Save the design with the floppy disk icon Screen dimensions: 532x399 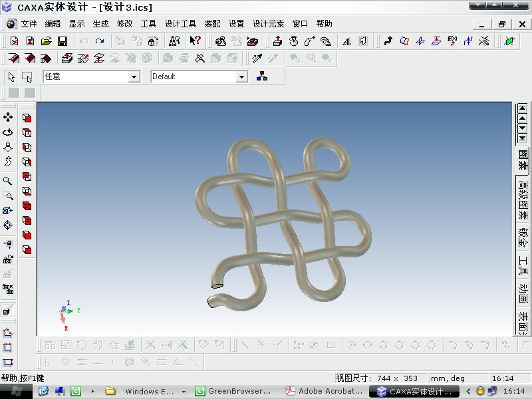pyautogui.click(x=63, y=41)
